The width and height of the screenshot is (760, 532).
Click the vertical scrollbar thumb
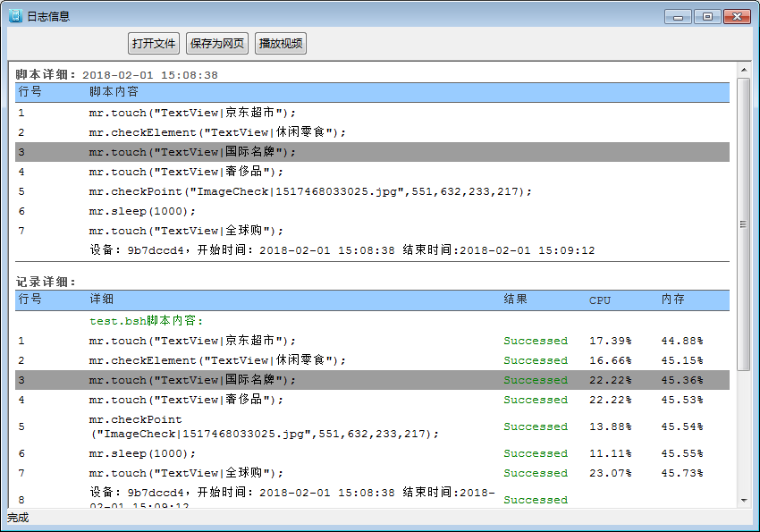pyautogui.click(x=743, y=224)
